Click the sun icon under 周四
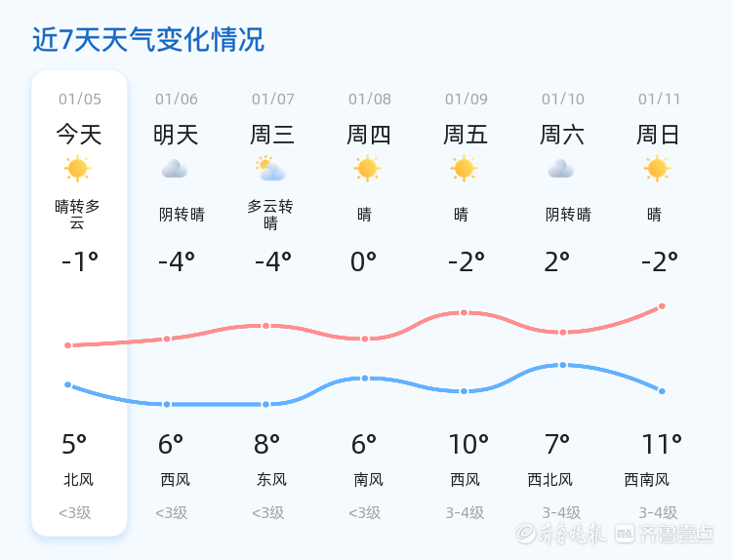This screenshot has width=732, height=560. click(x=367, y=169)
